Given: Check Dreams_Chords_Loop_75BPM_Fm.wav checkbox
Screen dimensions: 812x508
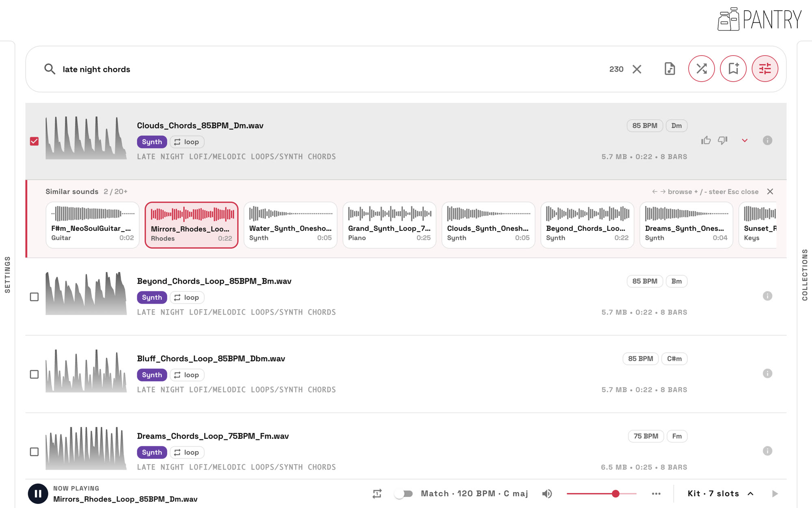Looking at the screenshot, I should click(35, 452).
